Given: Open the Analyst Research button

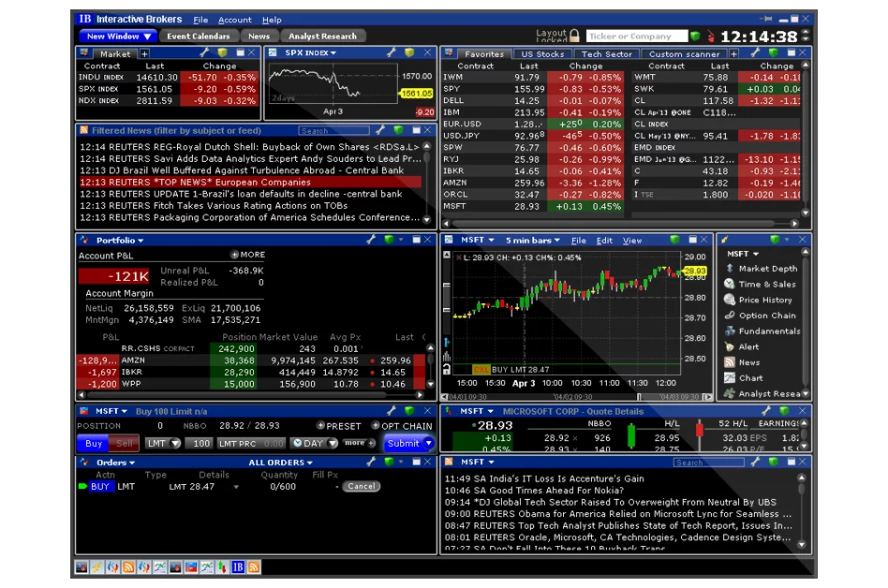Looking at the screenshot, I should tap(323, 37).
